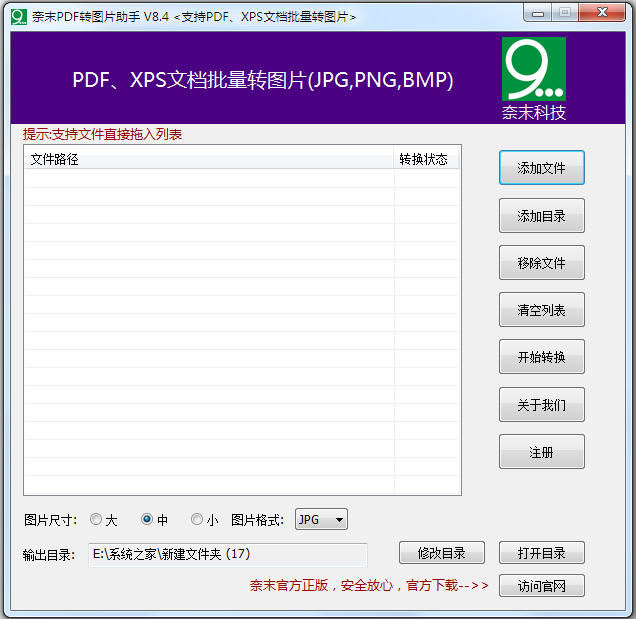Screen dimensions: 636x619
Task: Click the 添加目录 button
Action: [x=541, y=215]
